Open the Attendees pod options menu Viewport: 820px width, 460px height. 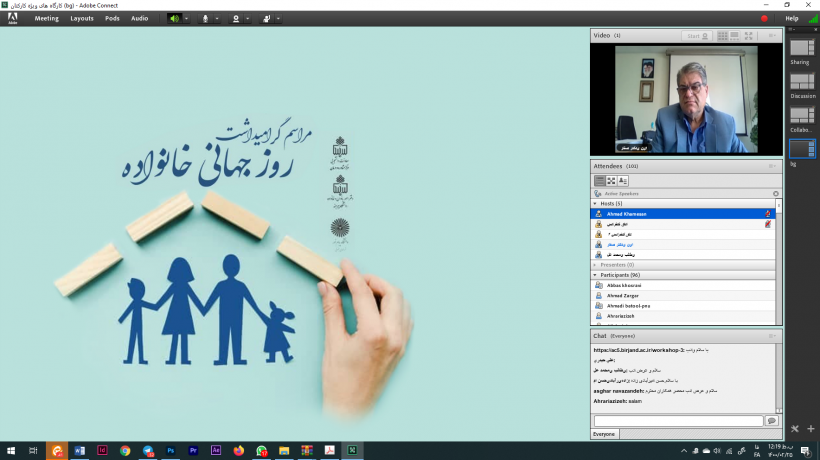(x=772, y=166)
